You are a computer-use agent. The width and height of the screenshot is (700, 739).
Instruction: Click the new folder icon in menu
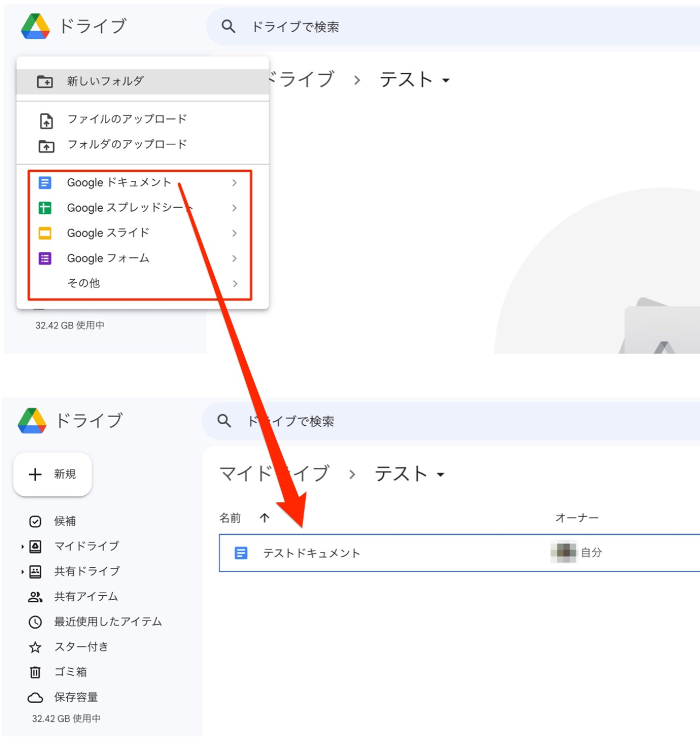[45, 82]
